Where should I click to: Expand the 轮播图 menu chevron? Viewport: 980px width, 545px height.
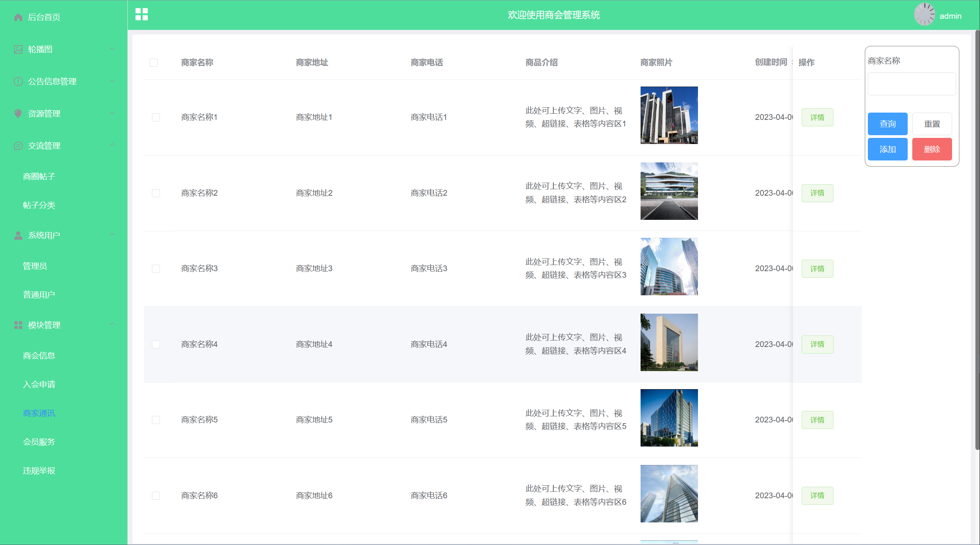tap(113, 49)
